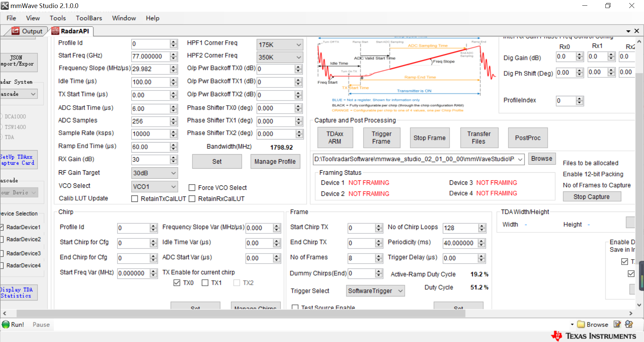Check the TX1 enable checkbox

click(205, 283)
